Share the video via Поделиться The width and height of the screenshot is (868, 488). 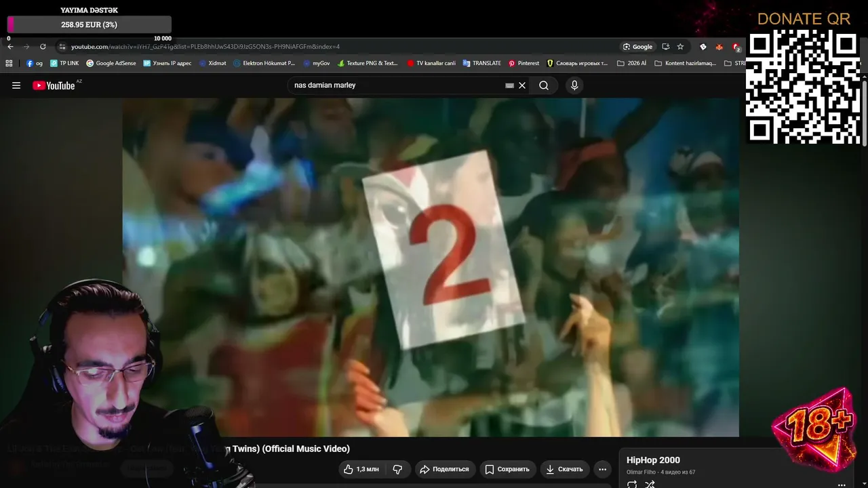[x=444, y=469]
